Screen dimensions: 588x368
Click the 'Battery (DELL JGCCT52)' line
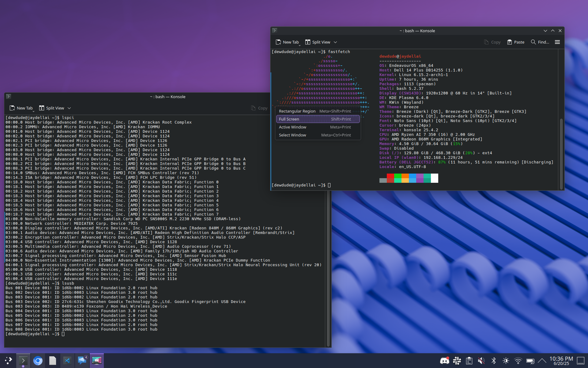466,162
